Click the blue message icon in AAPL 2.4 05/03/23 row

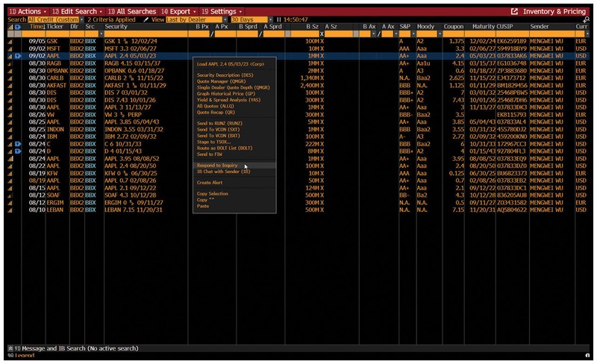(17, 56)
